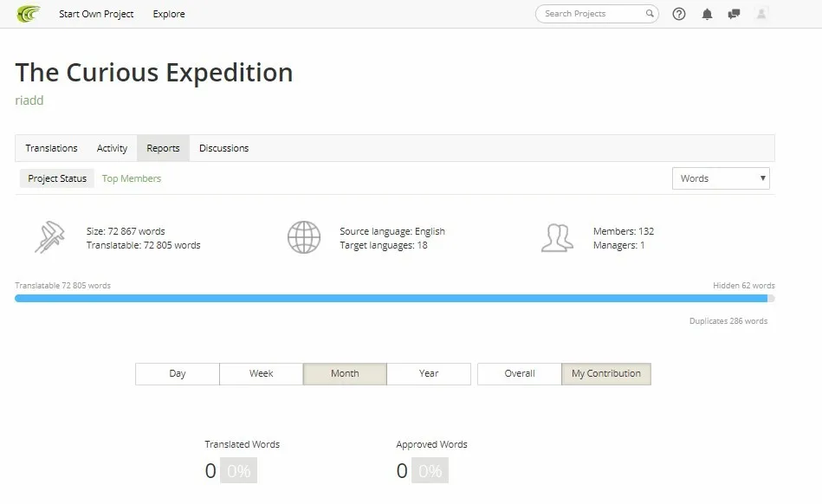The image size is (822, 504).
Task: Click Target languages: 18 text
Action: tap(383, 245)
